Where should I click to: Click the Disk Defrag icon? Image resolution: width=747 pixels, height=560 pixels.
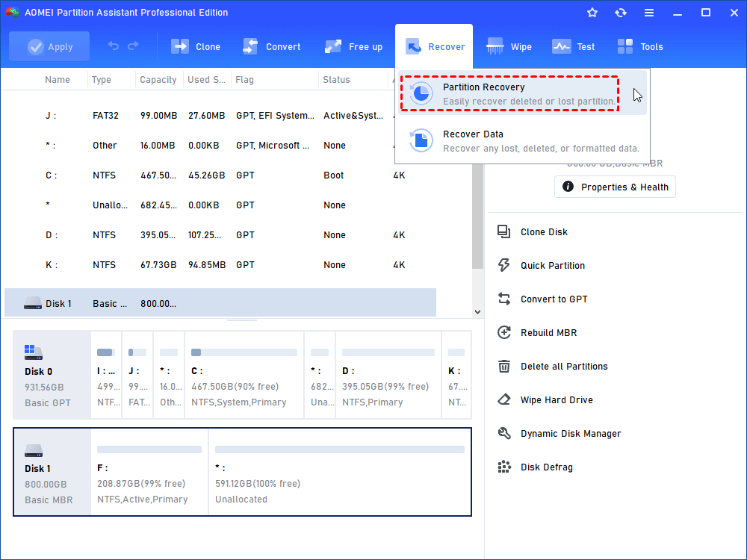pyautogui.click(x=503, y=467)
